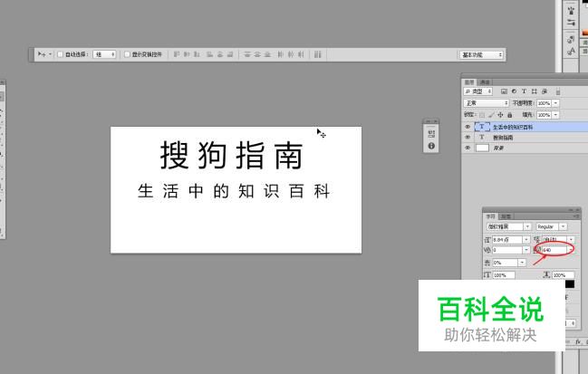This screenshot has width=588, height=374.
Task: Switch to the 图层 layers tab
Action: [469, 82]
